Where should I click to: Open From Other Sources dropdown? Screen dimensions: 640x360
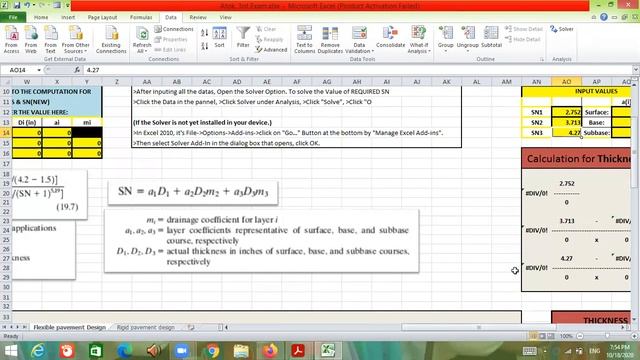[76, 39]
